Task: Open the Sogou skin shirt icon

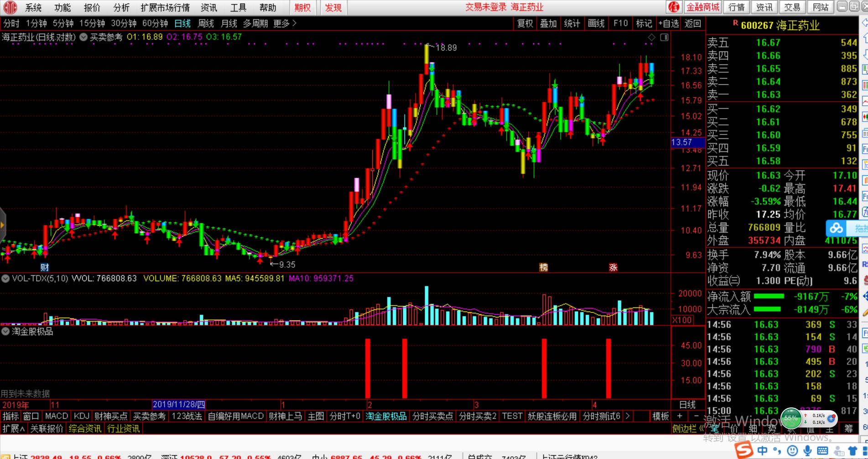Action: pyautogui.click(x=852, y=451)
